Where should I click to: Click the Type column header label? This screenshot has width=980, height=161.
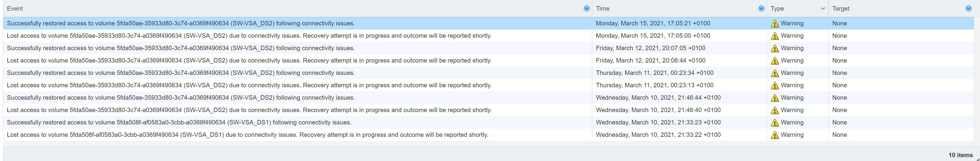777,8
